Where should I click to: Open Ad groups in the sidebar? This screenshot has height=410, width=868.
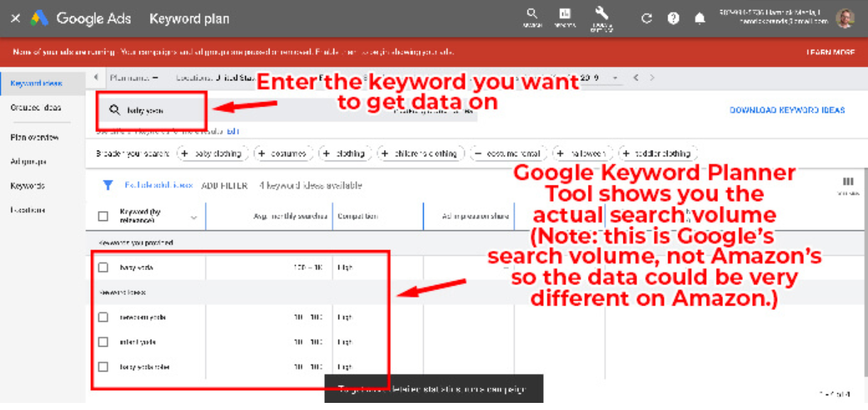[x=28, y=161]
